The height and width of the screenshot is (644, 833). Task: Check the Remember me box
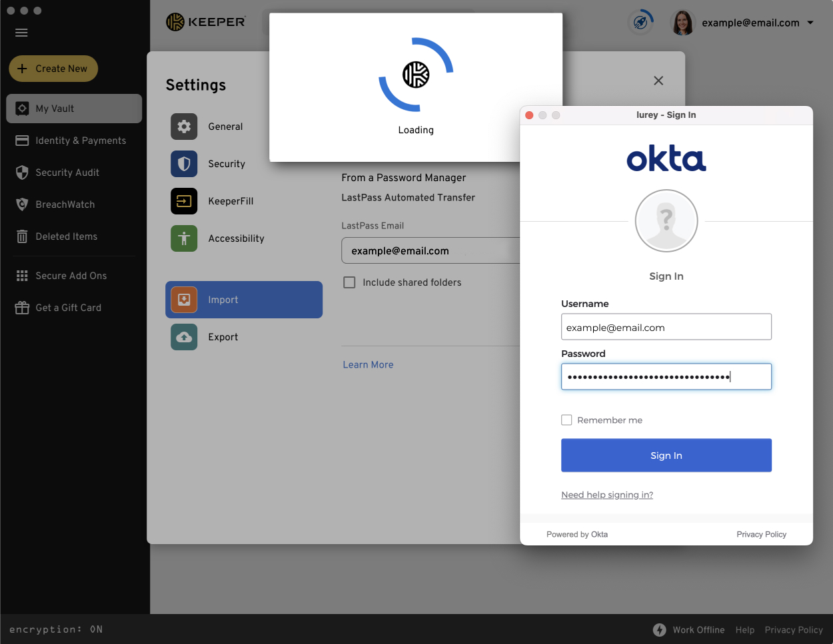[x=566, y=420]
